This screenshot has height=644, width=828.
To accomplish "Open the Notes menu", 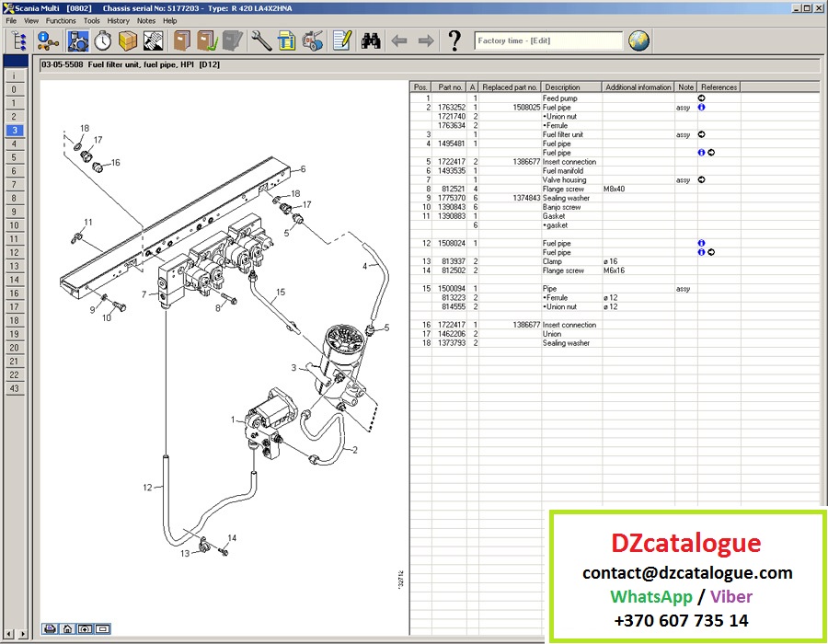I will [146, 20].
